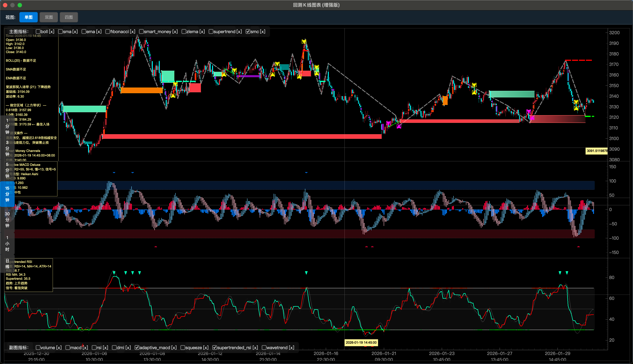
Task: Enable the fibonacci indicator checkbox
Action: [x=108, y=31]
